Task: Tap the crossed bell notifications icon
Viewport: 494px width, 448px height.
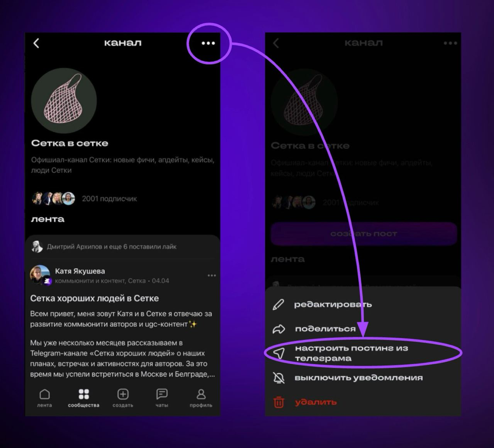Action: pos(279,378)
